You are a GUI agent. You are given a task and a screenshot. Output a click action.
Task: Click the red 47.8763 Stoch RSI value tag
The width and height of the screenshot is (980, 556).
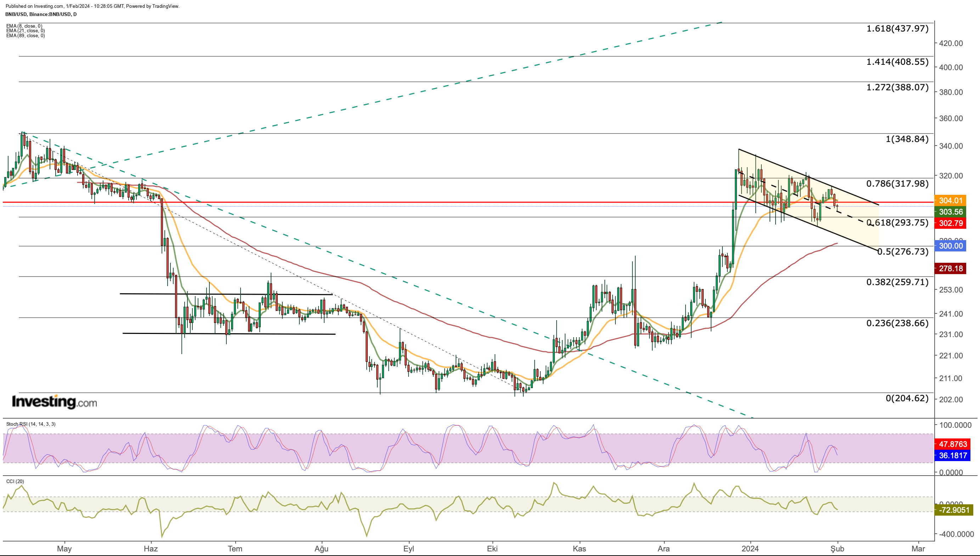(952, 444)
